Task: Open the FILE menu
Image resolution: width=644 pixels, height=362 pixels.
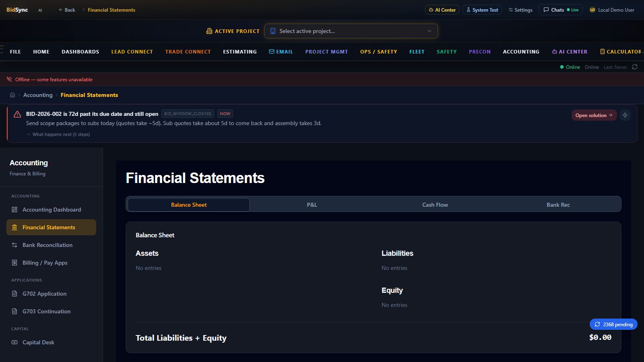Action: click(15, 51)
